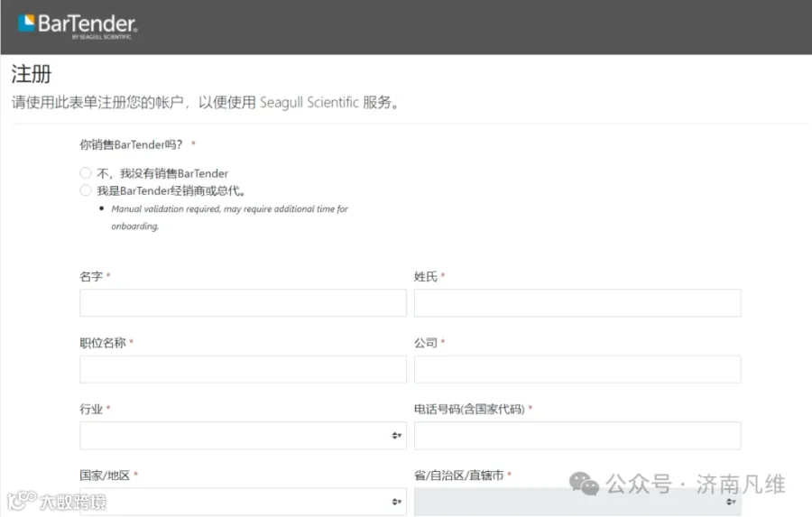Open the 省/自治区/直辖市 dropdown
Image resolution: width=812 pixels, height=517 pixels.
[x=577, y=502]
